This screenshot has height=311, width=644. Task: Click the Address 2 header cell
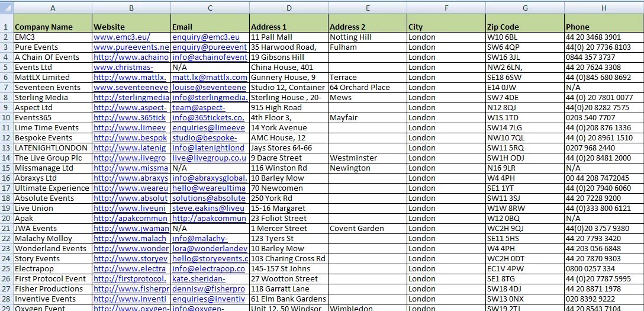(368, 23)
